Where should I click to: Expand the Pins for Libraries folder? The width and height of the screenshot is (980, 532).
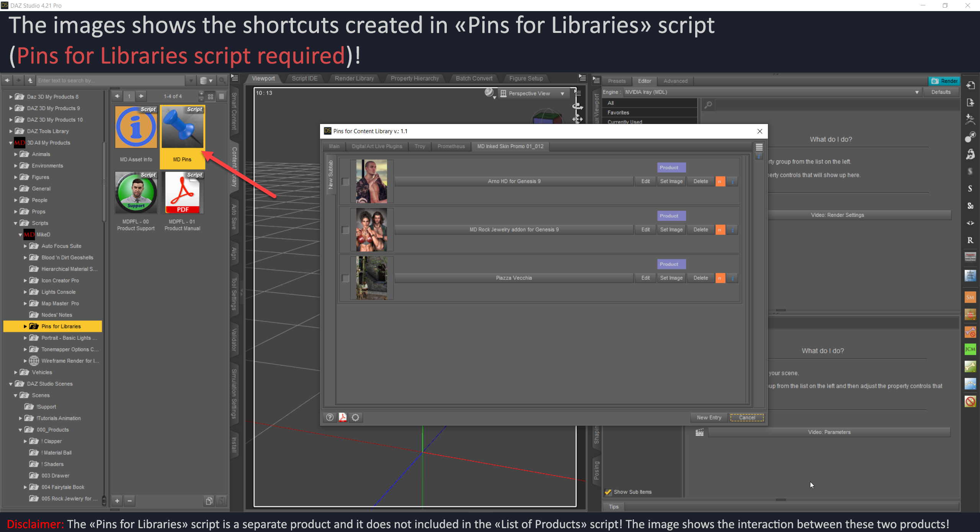tap(25, 326)
